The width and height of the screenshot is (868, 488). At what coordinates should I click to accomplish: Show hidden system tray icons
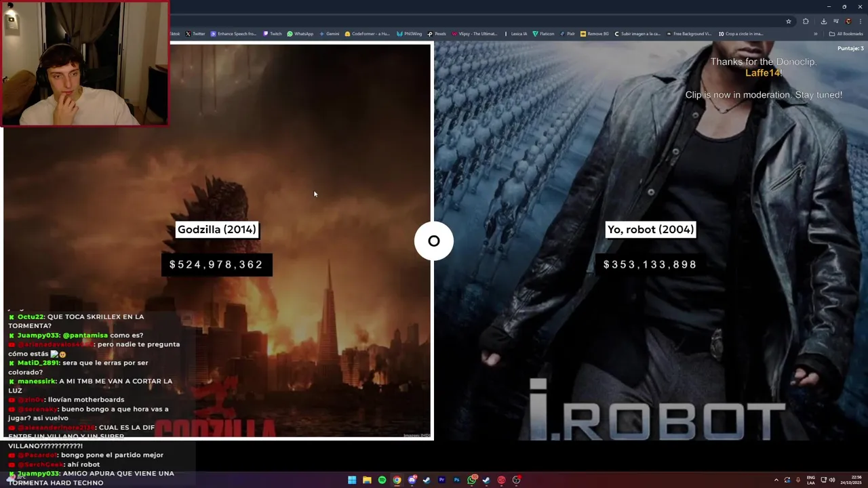pos(776,480)
